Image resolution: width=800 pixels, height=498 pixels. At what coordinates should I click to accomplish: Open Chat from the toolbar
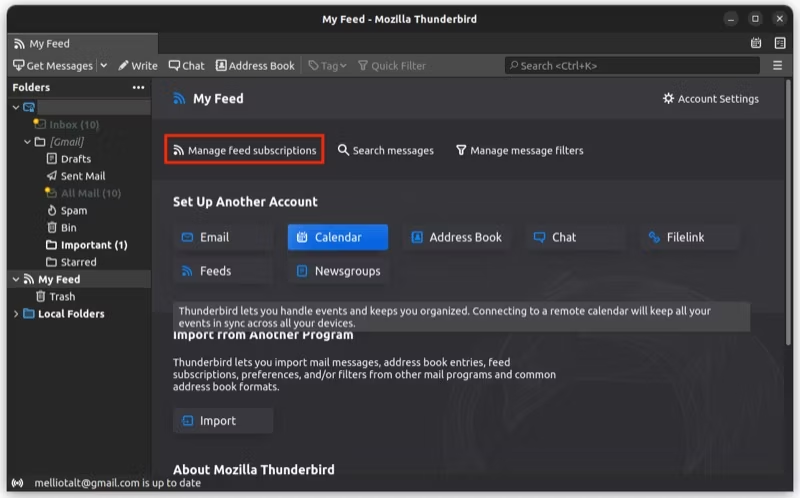(x=187, y=65)
